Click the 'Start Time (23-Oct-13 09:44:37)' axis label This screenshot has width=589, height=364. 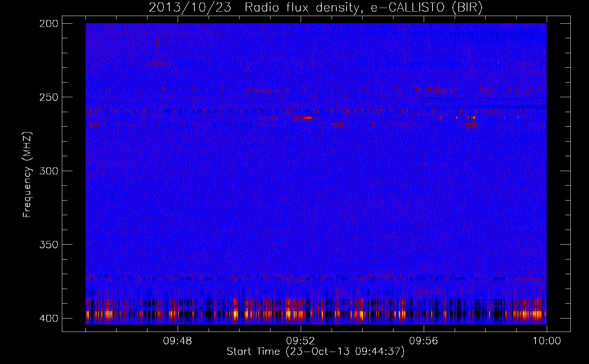316,352
